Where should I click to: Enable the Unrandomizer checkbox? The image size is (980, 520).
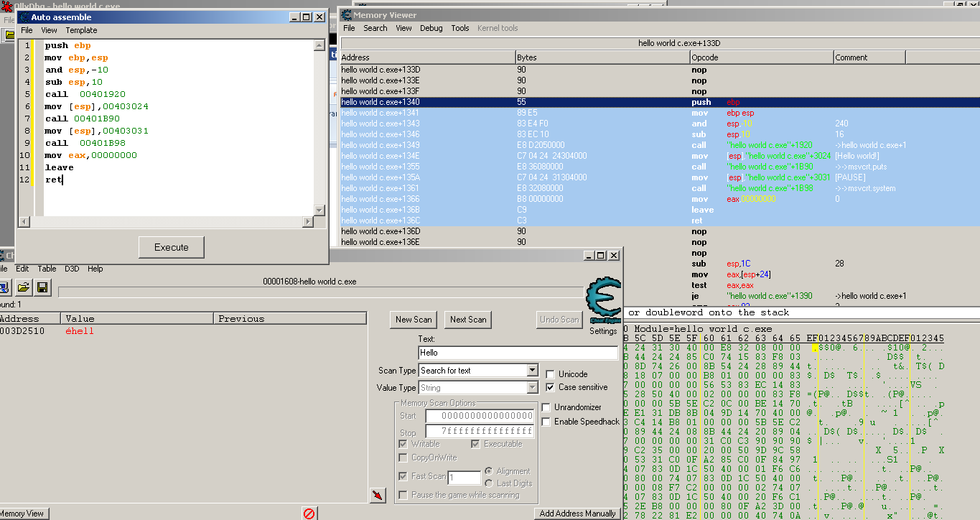[x=546, y=407]
